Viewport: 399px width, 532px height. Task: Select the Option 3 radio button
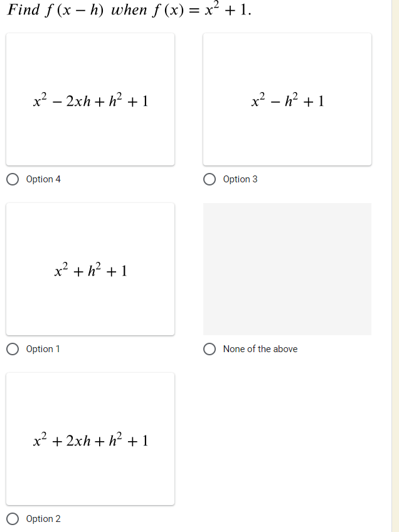coord(210,179)
